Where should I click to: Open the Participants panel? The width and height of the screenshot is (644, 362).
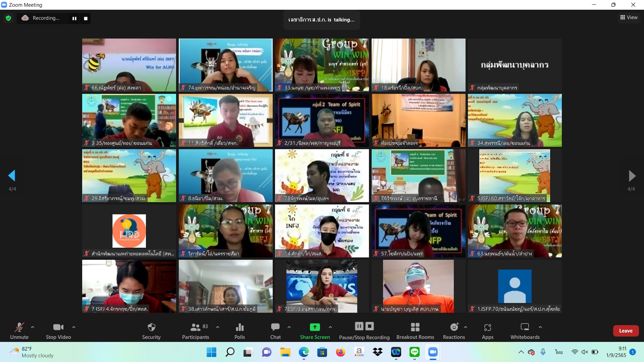[196, 330]
